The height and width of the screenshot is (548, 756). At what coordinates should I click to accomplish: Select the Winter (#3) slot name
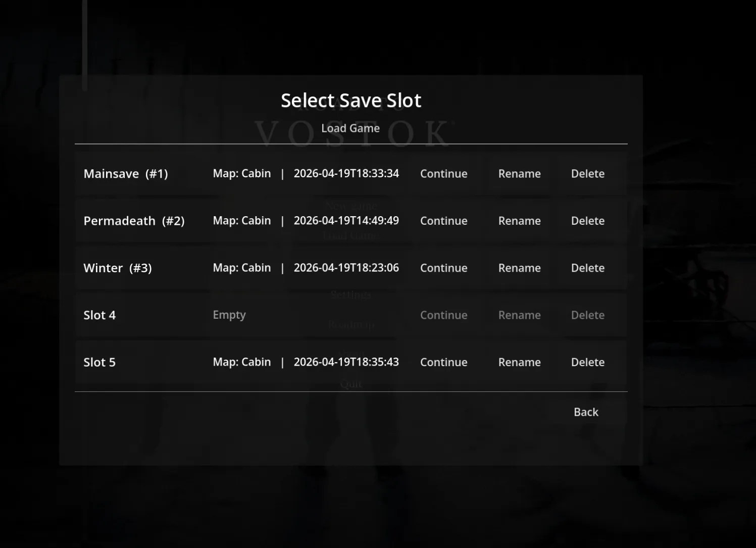[118, 268]
